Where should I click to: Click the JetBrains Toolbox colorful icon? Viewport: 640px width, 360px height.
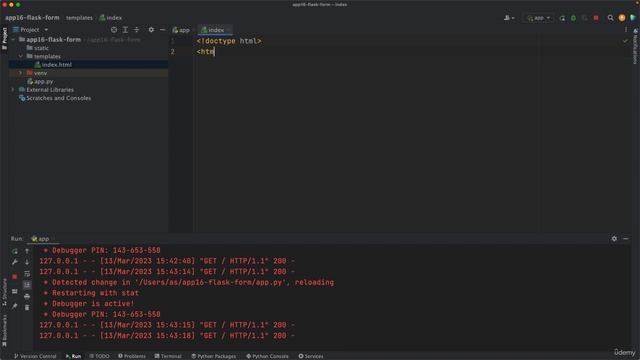(633, 18)
